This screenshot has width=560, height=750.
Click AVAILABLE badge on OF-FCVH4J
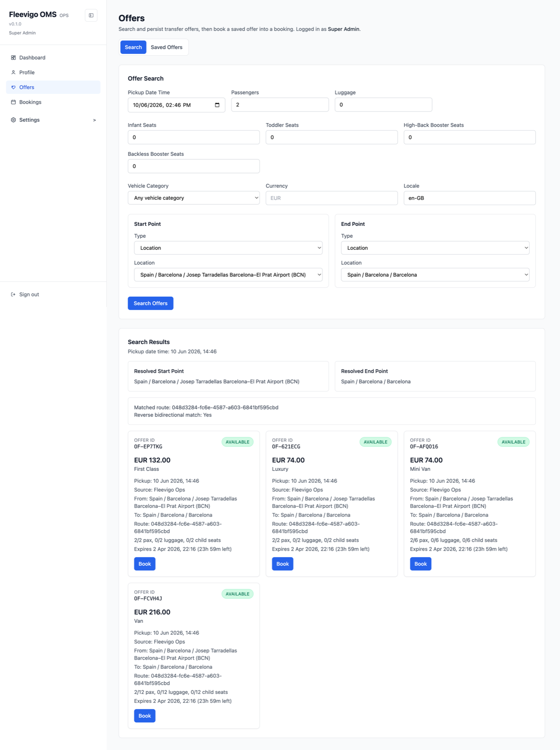(x=237, y=594)
